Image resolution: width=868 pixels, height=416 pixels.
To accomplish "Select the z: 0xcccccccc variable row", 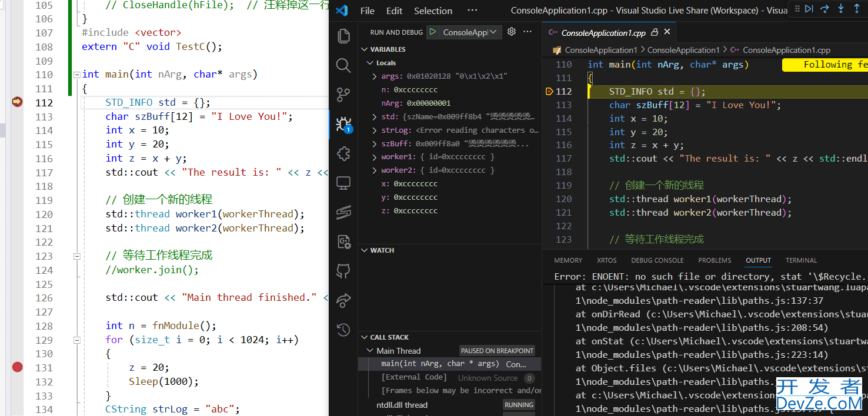I will point(450,211).
